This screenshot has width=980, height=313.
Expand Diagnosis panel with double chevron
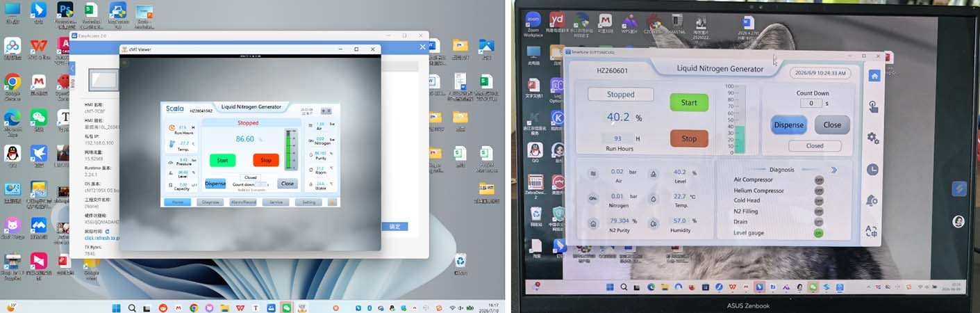[x=834, y=169]
